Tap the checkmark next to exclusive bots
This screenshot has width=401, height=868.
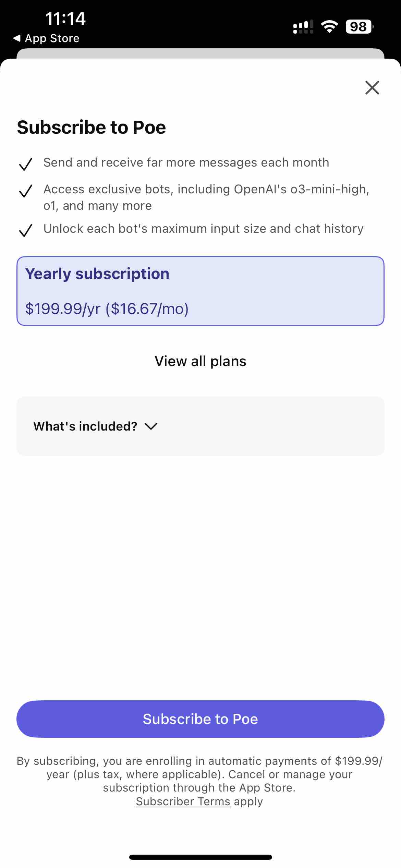pyautogui.click(x=26, y=191)
